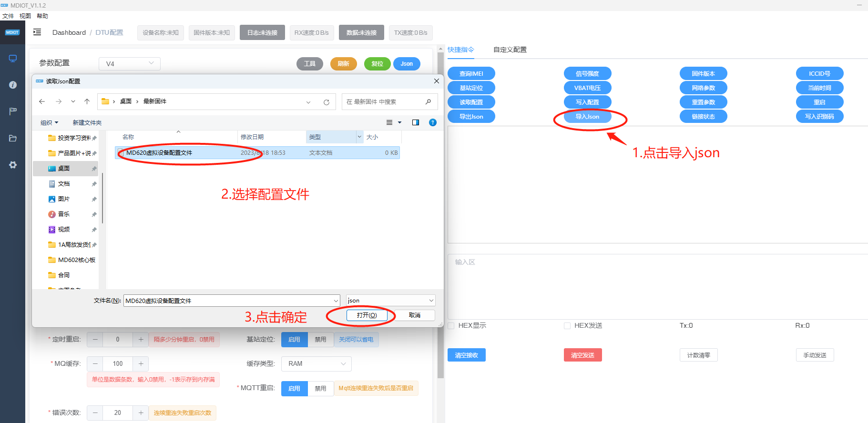
Task: Click the flag icon in sidebar
Action: click(x=13, y=111)
